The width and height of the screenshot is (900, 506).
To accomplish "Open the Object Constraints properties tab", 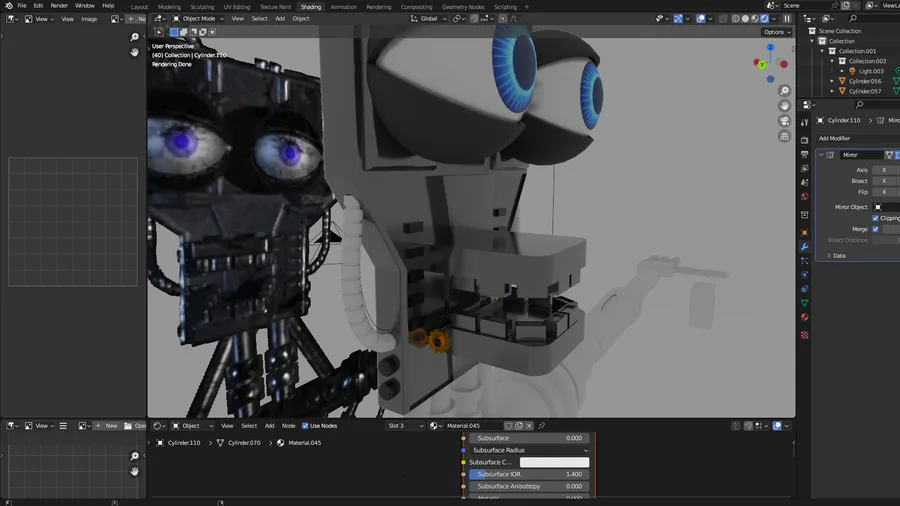I will point(804,289).
